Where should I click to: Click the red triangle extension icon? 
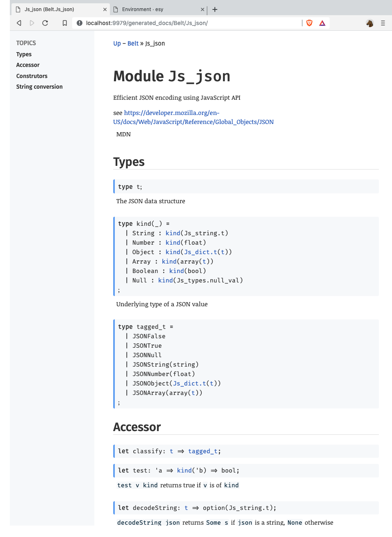point(322,23)
